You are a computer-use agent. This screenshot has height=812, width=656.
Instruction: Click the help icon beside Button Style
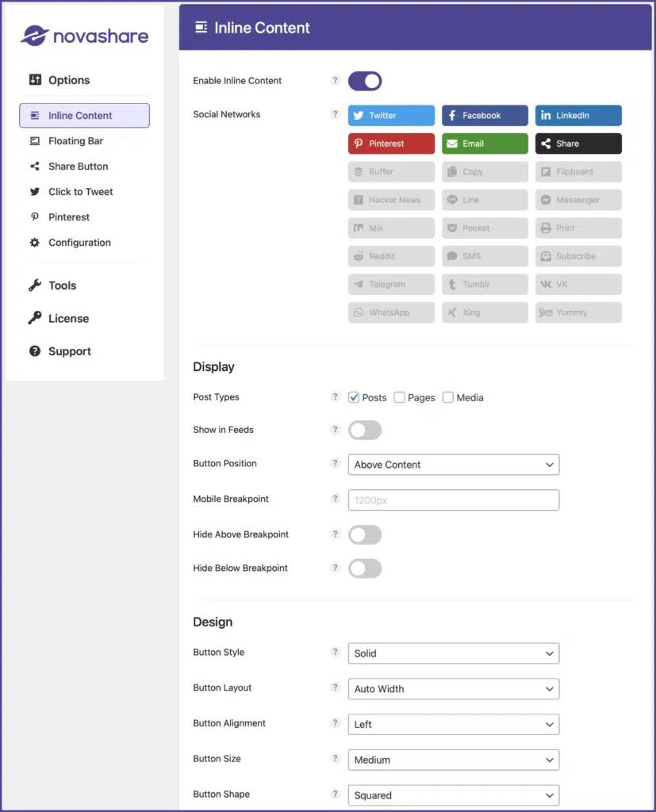pyautogui.click(x=335, y=653)
